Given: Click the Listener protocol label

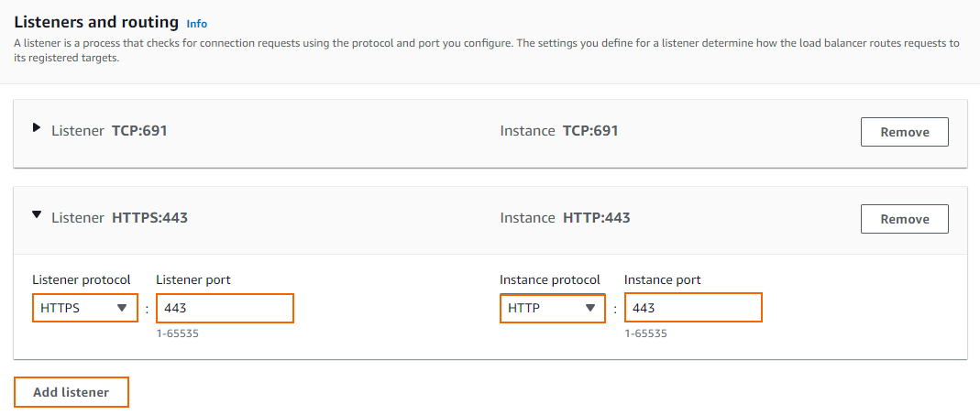Looking at the screenshot, I should point(82,279).
